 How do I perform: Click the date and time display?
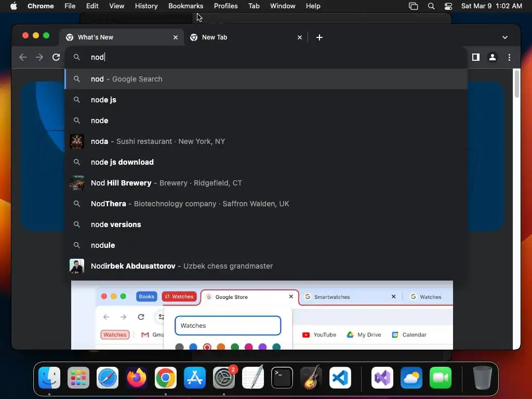coord(491,6)
